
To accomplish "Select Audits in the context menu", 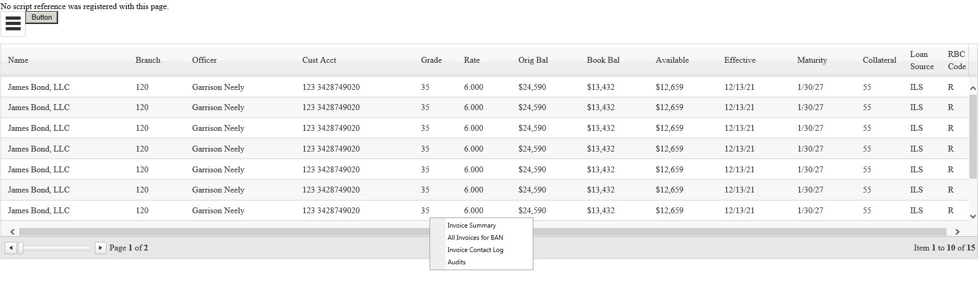I will [x=456, y=262].
